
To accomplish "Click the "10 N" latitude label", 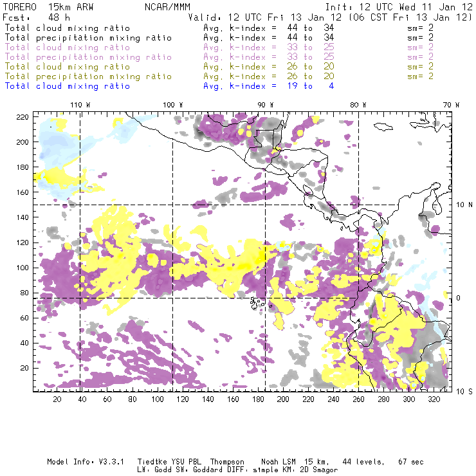I will click(464, 205).
